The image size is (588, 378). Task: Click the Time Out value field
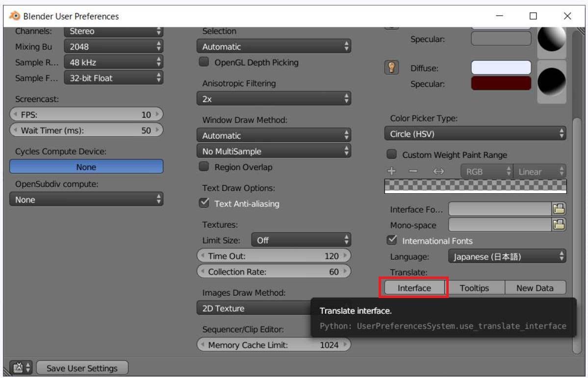click(x=274, y=256)
